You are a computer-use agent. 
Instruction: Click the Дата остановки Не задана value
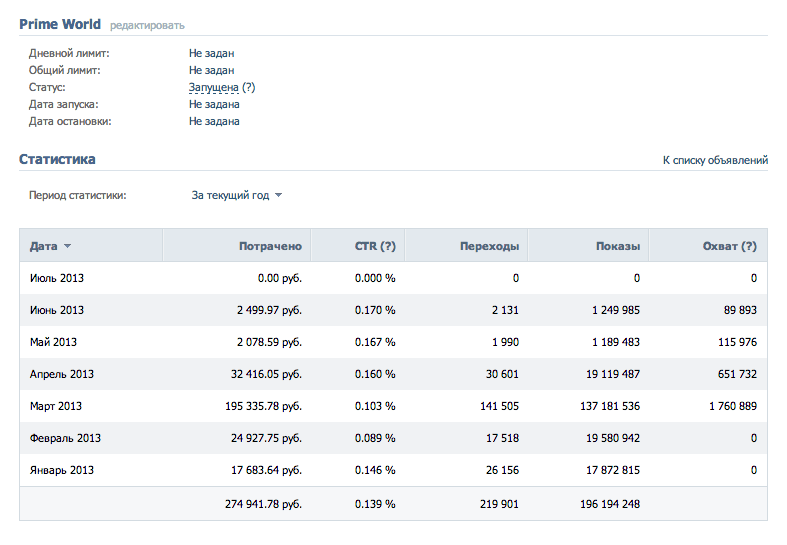coord(214,121)
